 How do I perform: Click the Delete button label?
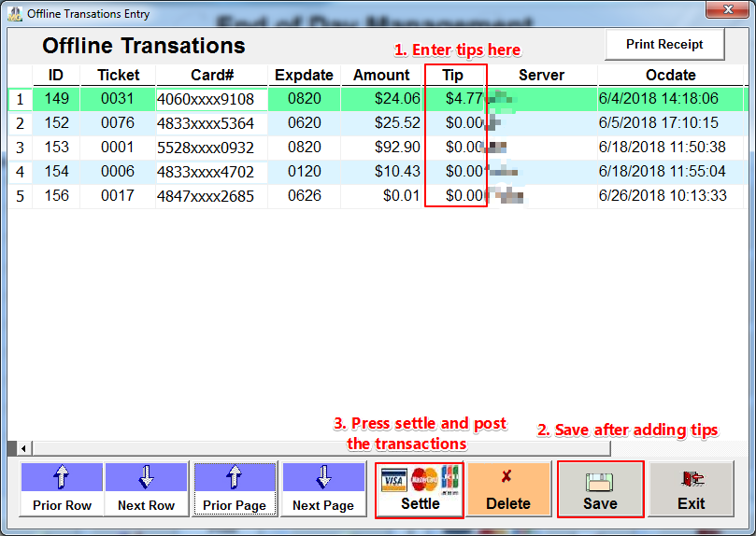pyautogui.click(x=508, y=503)
